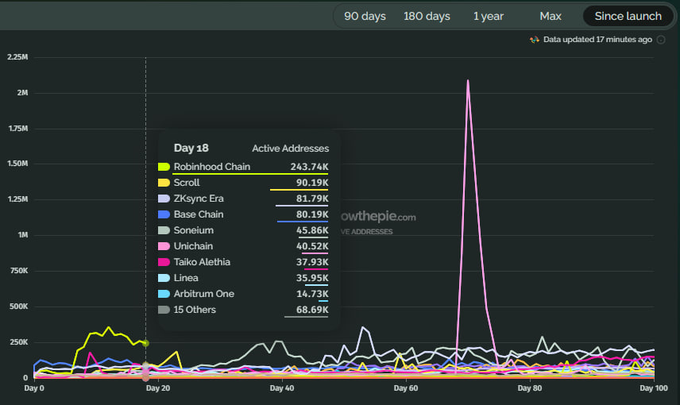The width and height of the screenshot is (680, 405).
Task: Click the Day 40 x-axis label
Action: 282,388
